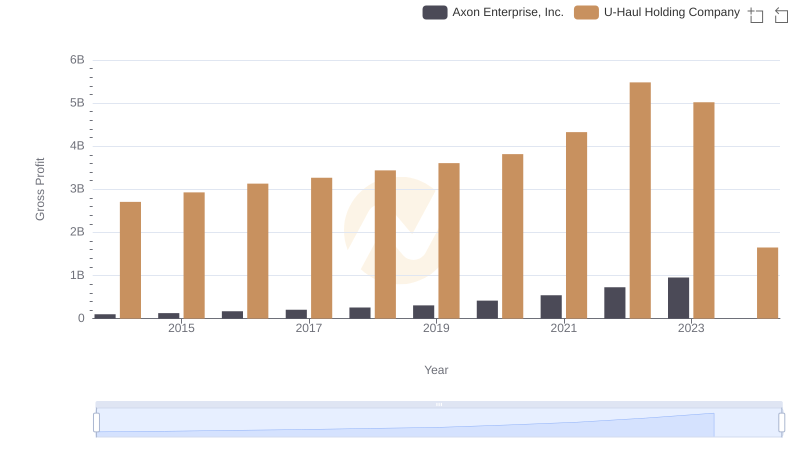Click the 3B y-axis label
Viewport: 800px width, 461px height.
coord(77,189)
